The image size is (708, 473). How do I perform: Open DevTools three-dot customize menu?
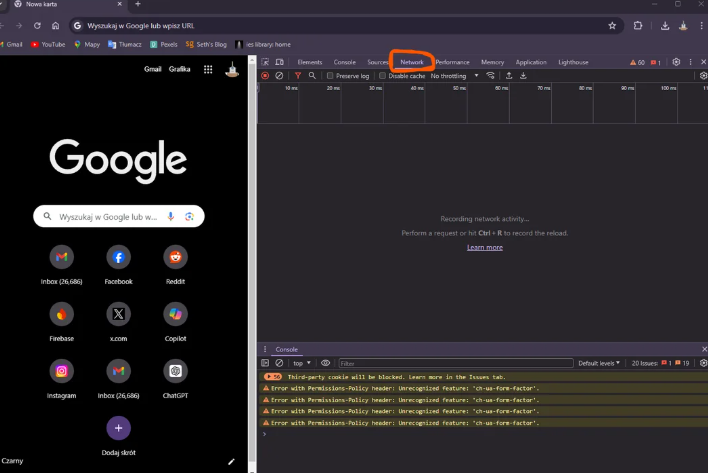(690, 62)
